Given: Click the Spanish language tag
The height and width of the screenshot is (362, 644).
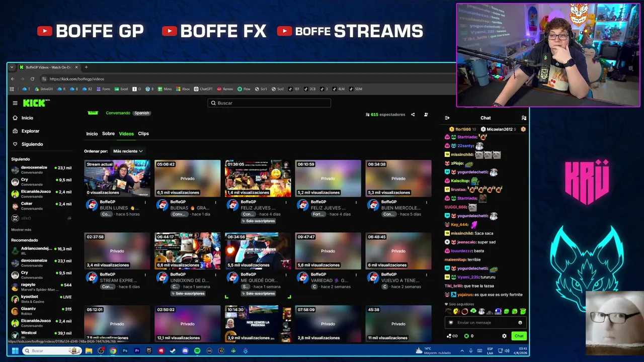Looking at the screenshot, I should pyautogui.click(x=142, y=113).
